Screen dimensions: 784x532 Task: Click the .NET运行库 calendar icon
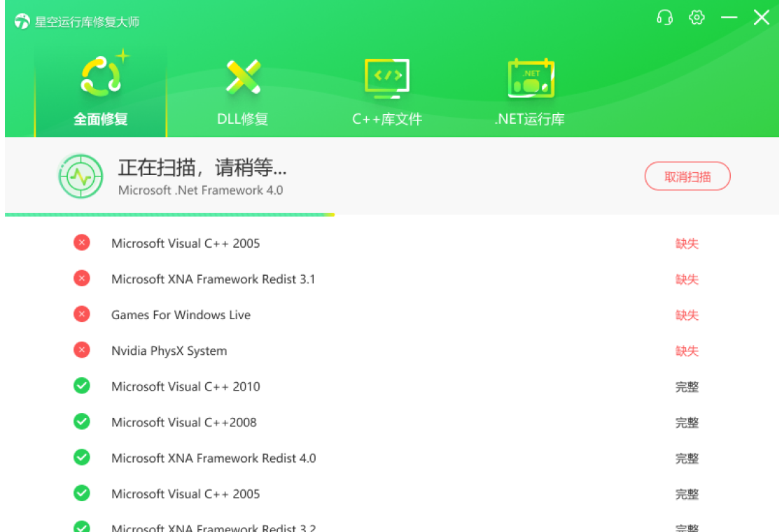(531, 78)
